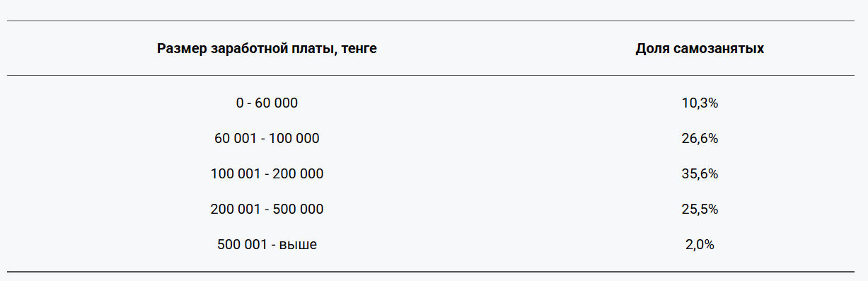Click the word 'Размер' in the header

(x=179, y=49)
